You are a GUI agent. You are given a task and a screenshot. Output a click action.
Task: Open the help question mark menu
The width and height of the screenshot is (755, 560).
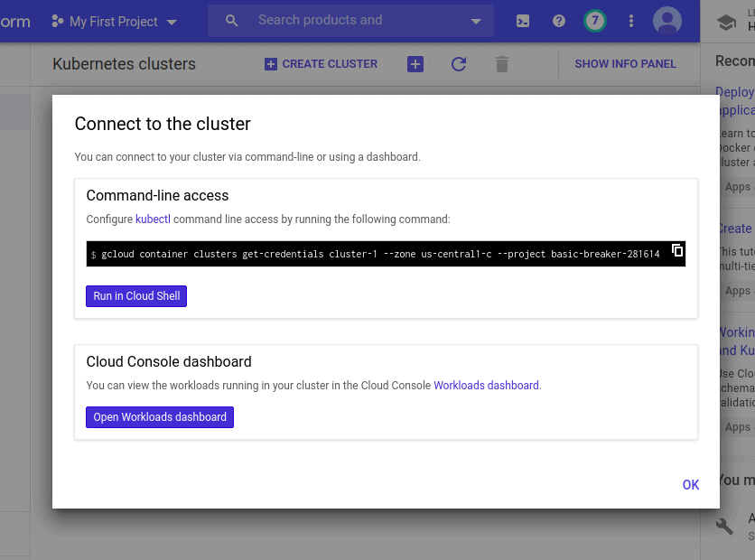pos(558,21)
